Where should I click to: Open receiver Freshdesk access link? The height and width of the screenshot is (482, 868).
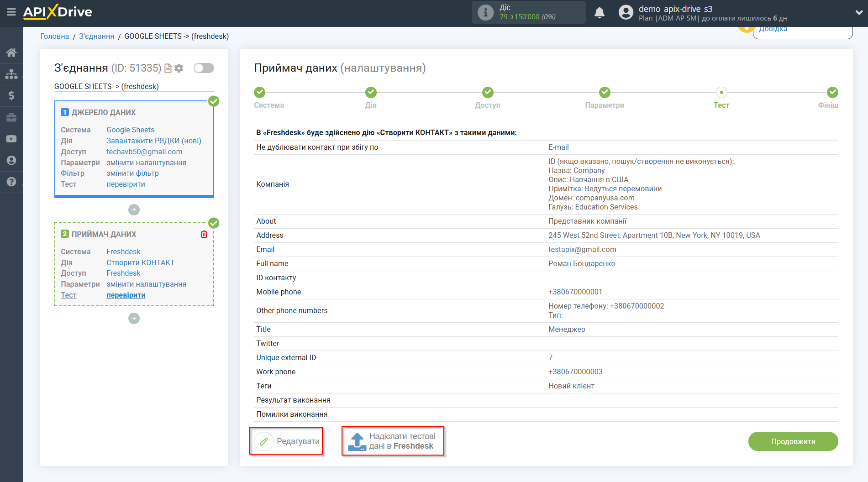pos(123,273)
